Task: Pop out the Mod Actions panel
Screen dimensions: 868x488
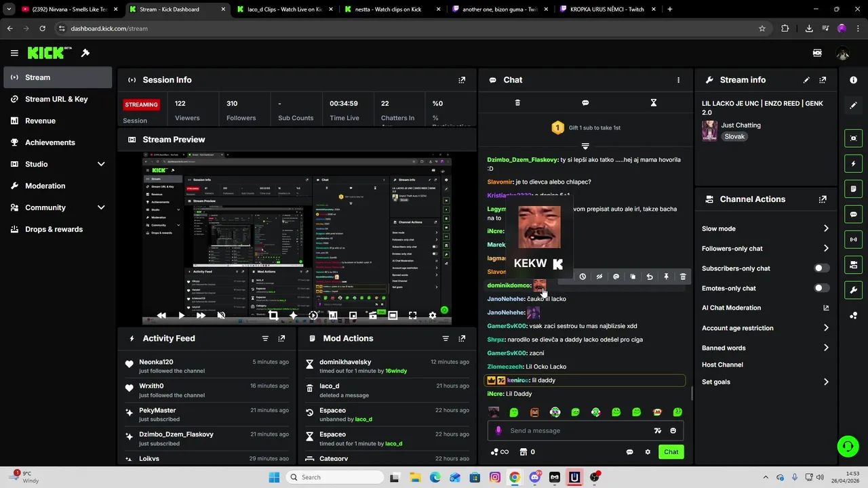Action: coord(462,338)
